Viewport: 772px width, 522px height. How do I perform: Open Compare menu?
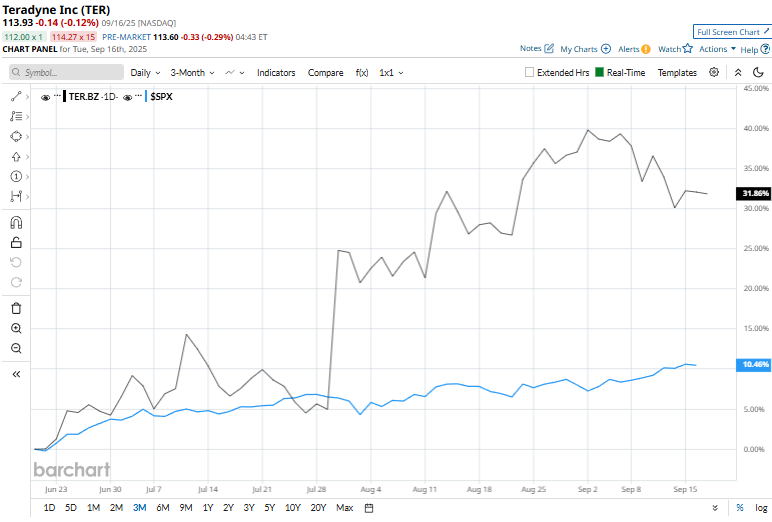(325, 72)
